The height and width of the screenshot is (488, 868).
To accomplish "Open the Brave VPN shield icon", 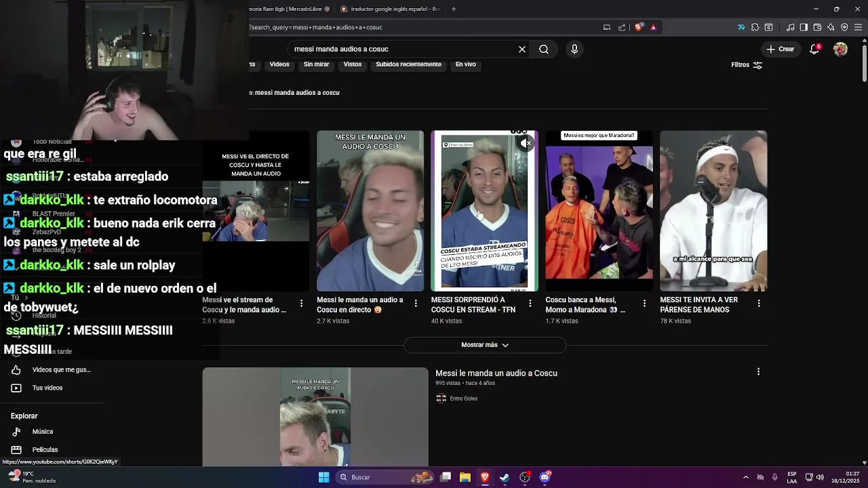I will pyautogui.click(x=844, y=27).
